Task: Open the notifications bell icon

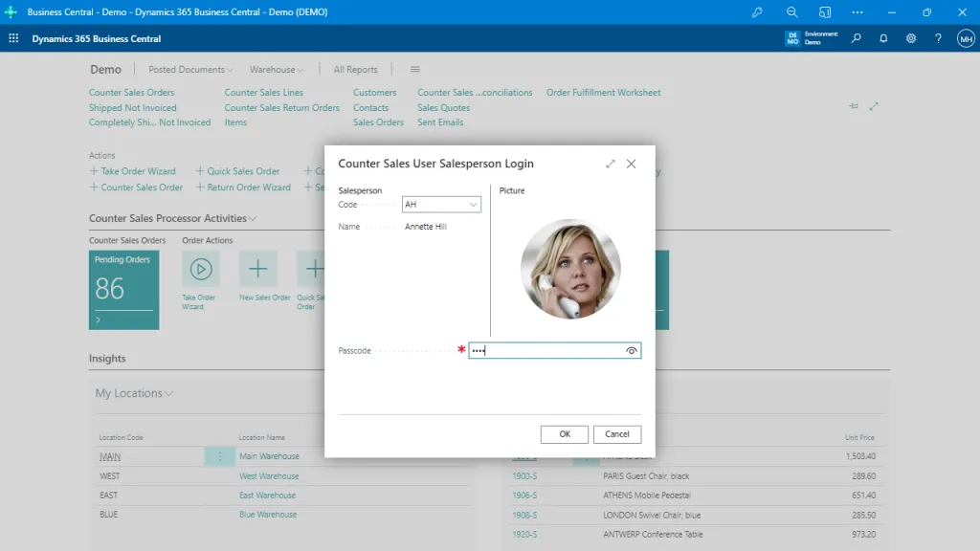Action: click(x=882, y=37)
